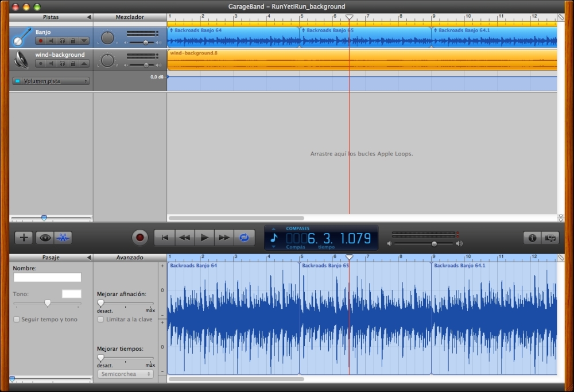Lock the Banjo track
574x392 pixels.
click(73, 41)
